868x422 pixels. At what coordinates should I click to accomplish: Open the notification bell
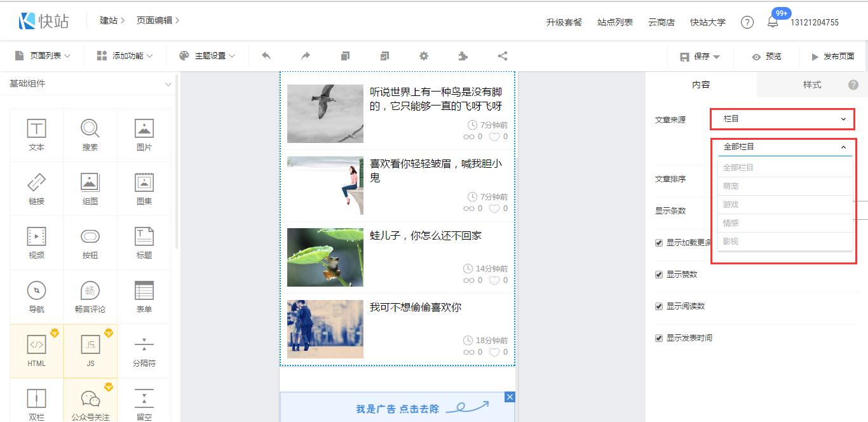(773, 22)
